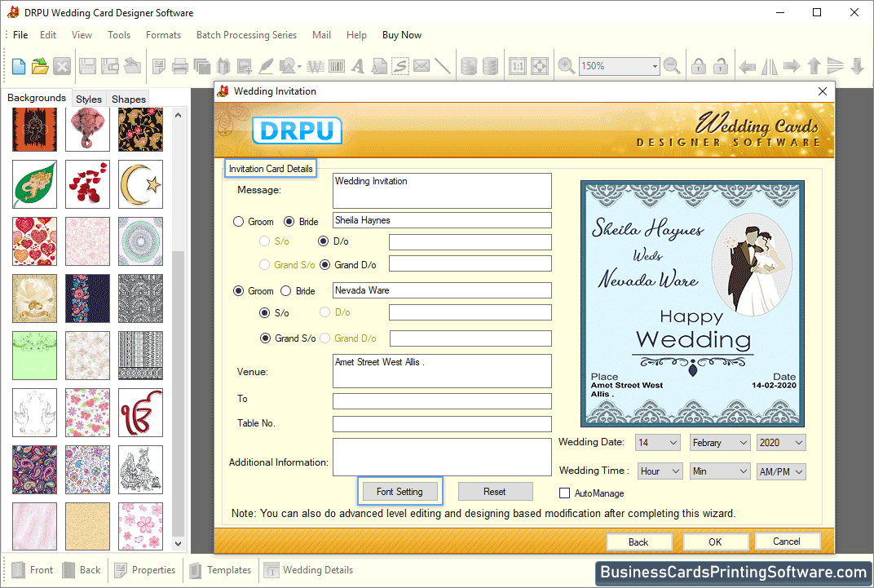Click the first database cylinder icon
This screenshot has width=874, height=588.
click(469, 66)
